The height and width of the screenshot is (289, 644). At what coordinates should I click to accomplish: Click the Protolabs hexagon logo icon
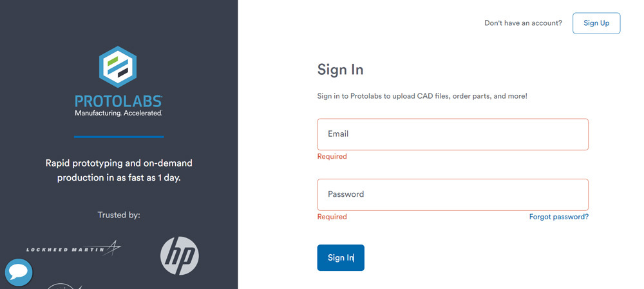coord(118,66)
